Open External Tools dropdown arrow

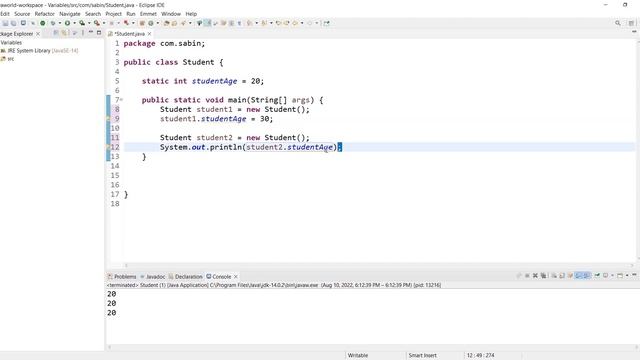[x=104, y=23]
